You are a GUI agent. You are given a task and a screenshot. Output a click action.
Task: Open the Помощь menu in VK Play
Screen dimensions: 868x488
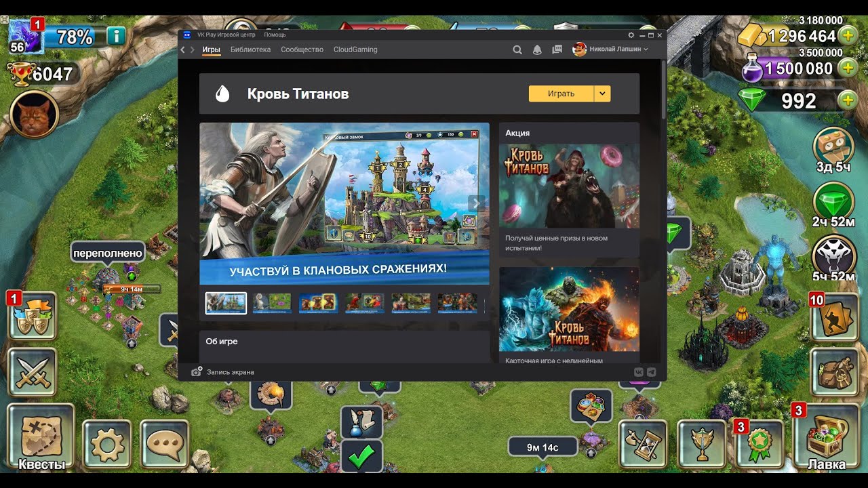coord(275,35)
